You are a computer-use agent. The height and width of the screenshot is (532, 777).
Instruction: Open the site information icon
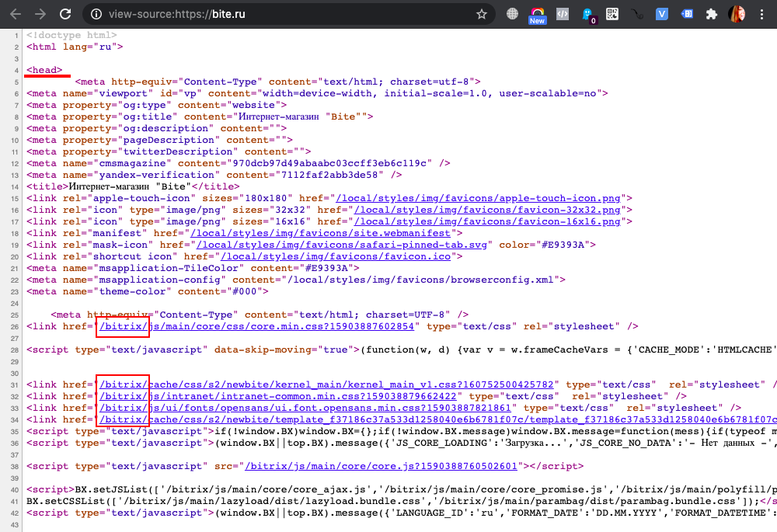point(96,14)
